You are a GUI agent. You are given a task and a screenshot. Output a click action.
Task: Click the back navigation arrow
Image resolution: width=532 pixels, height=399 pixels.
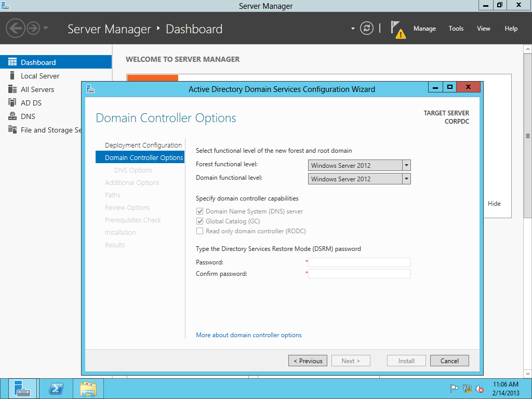tap(16, 28)
